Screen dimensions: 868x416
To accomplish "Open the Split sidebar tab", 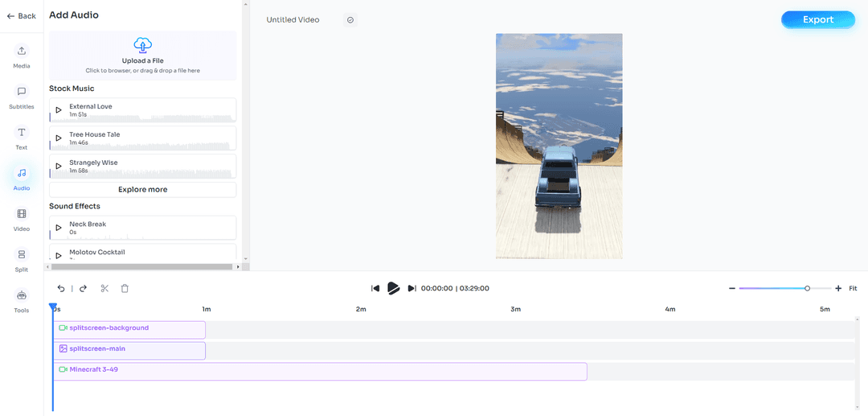I will point(22,261).
